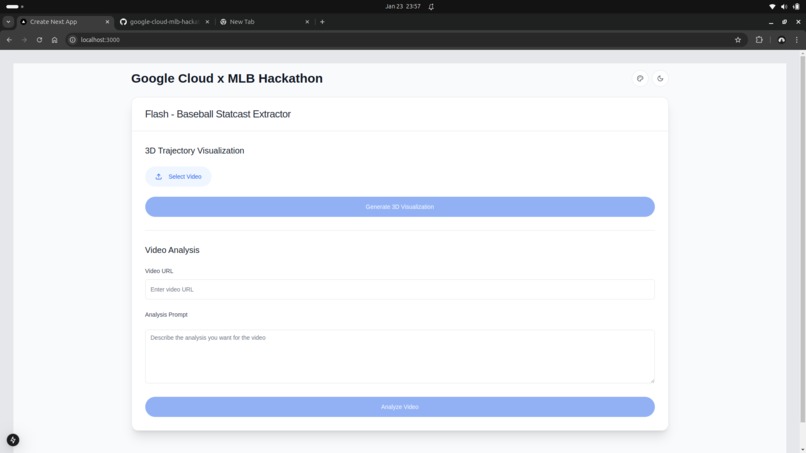Go forward in browser history
The image size is (806, 453).
pyautogui.click(x=24, y=40)
